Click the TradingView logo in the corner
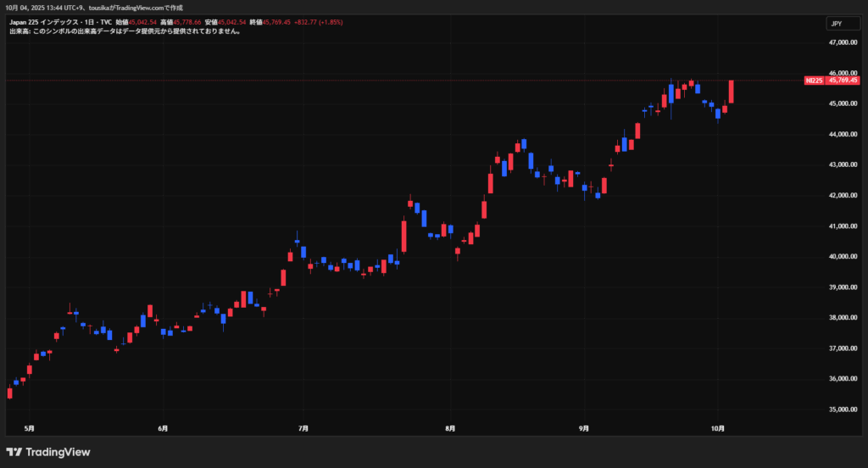 click(47, 452)
